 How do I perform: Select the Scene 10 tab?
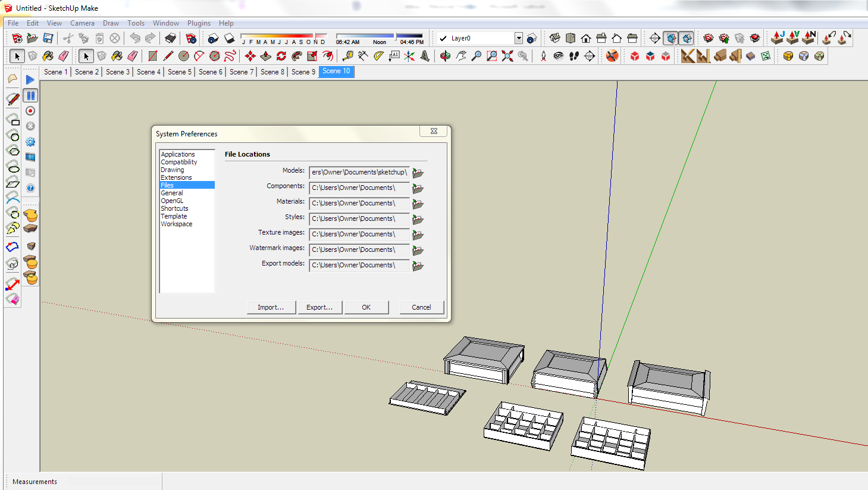(336, 71)
